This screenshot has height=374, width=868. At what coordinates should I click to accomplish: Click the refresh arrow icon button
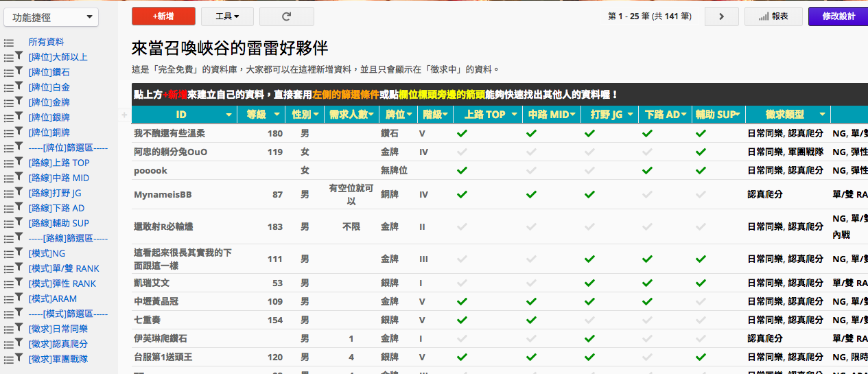click(286, 16)
